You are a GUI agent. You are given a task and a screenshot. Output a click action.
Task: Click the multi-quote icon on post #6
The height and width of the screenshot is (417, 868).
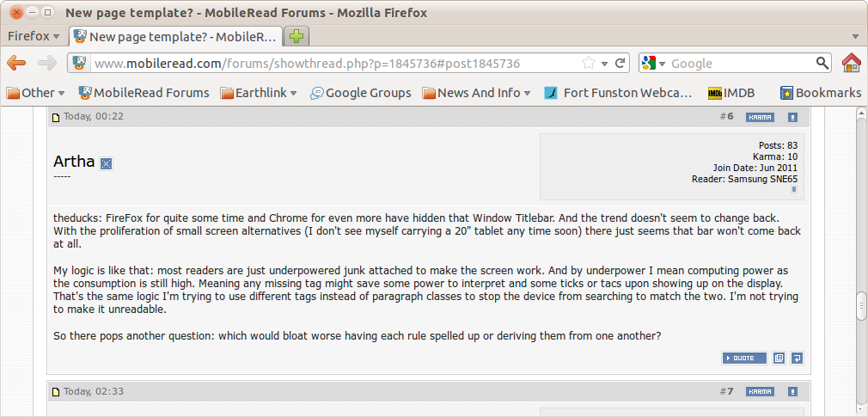pyautogui.click(x=779, y=358)
